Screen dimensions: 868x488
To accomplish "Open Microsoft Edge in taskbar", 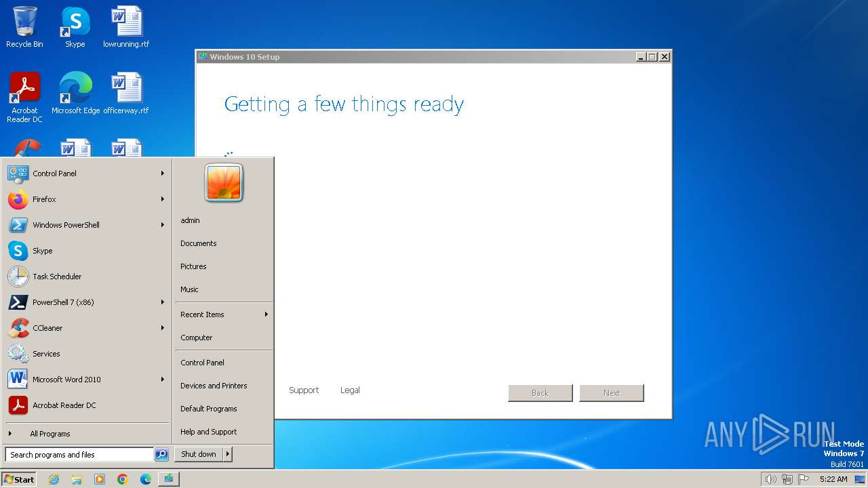I will 146,479.
